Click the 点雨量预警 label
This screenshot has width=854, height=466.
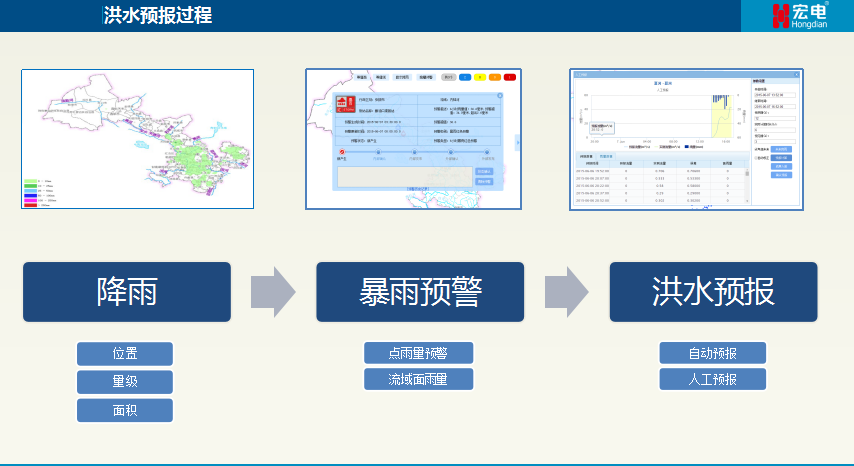(x=418, y=353)
